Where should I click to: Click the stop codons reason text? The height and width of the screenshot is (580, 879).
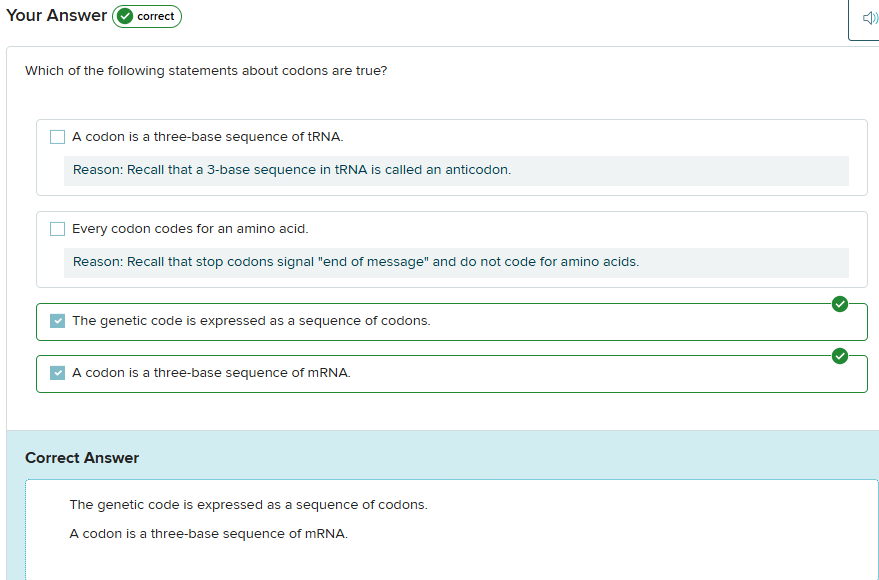[x=356, y=262]
